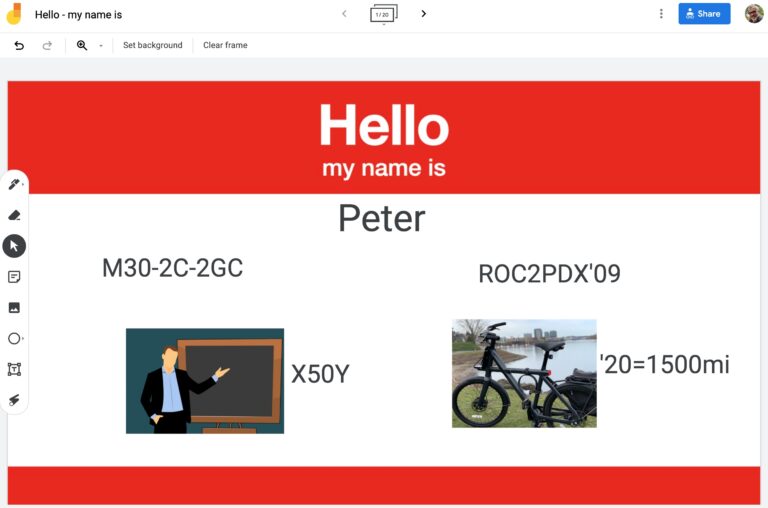Go to the next frame arrow

point(424,14)
